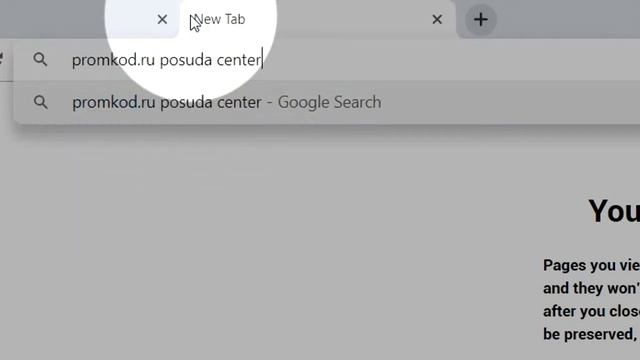This screenshot has width=640, height=360.
Task: Click the 'after you clos' text line
Action: (591, 311)
